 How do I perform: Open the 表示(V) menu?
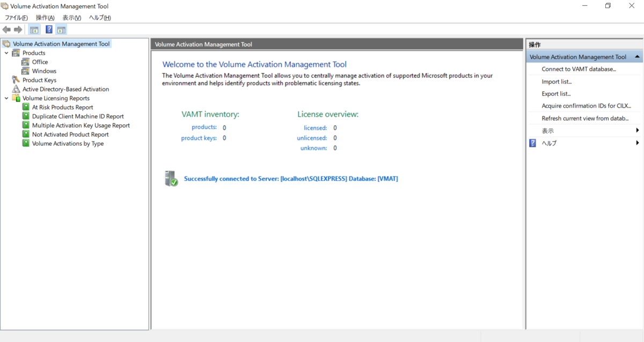pyautogui.click(x=72, y=18)
